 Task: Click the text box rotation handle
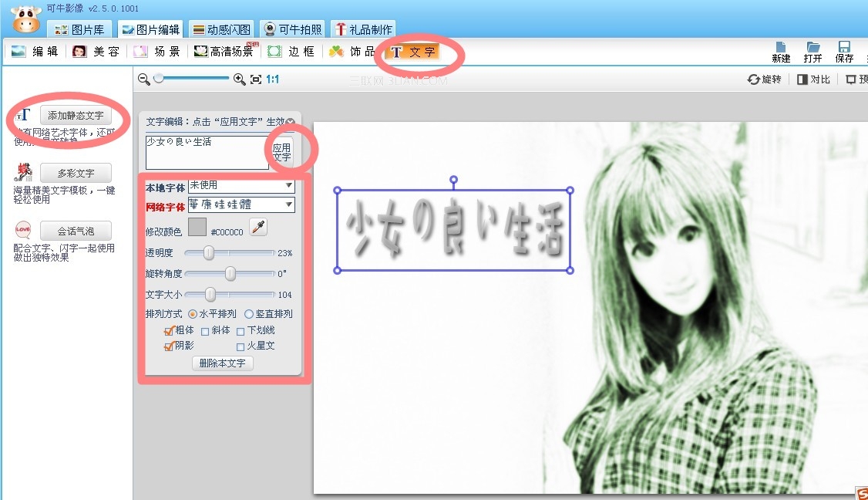tap(453, 180)
